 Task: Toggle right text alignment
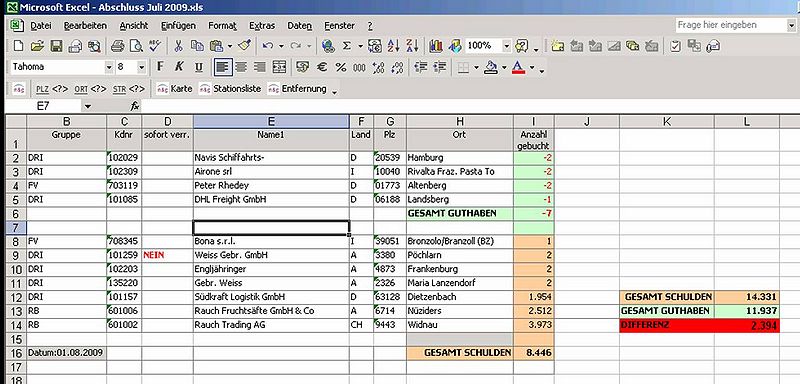pos(260,67)
